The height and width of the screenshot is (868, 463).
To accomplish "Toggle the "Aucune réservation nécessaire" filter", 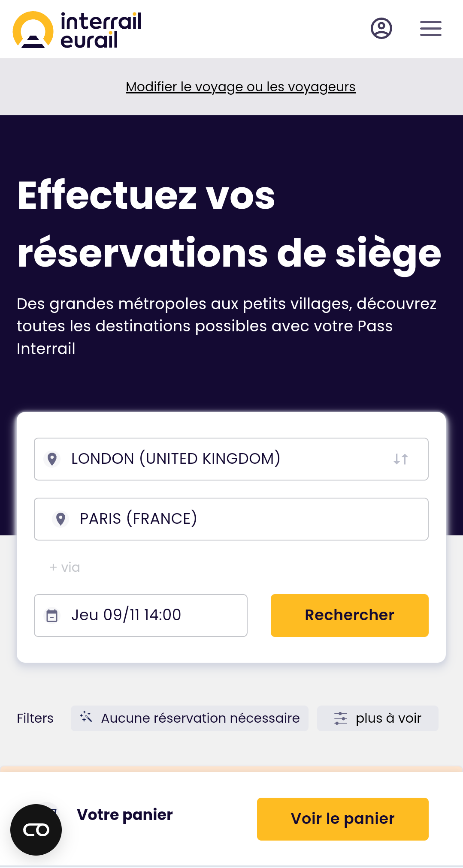I will click(200, 718).
